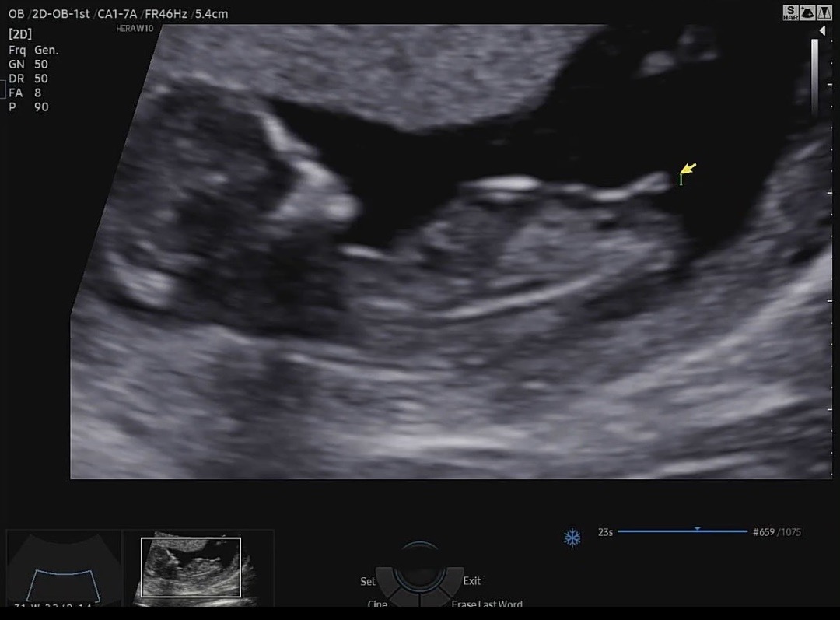This screenshot has width=840, height=620.
Task: Click the blue snowflake freeze icon
Action: pos(572,538)
